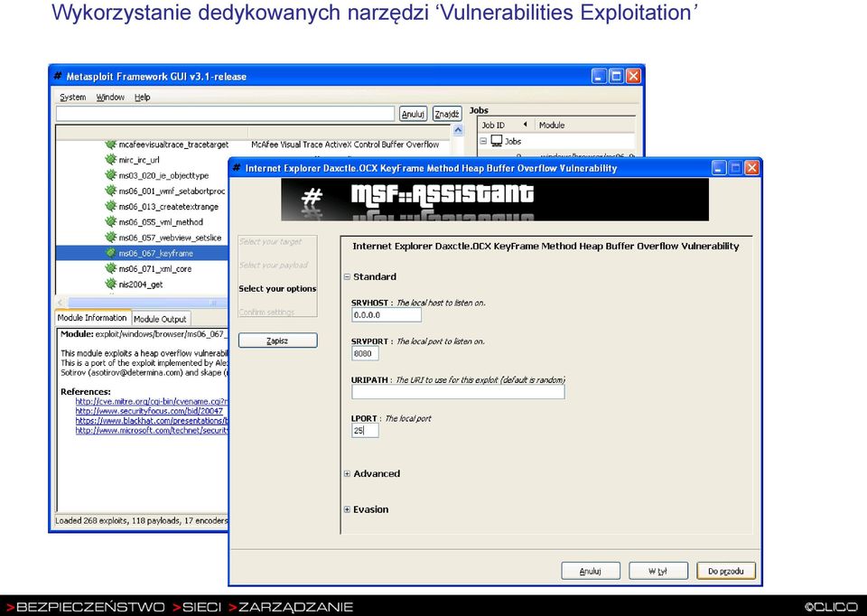Open the securityfocus.com bid reference link

click(x=149, y=411)
